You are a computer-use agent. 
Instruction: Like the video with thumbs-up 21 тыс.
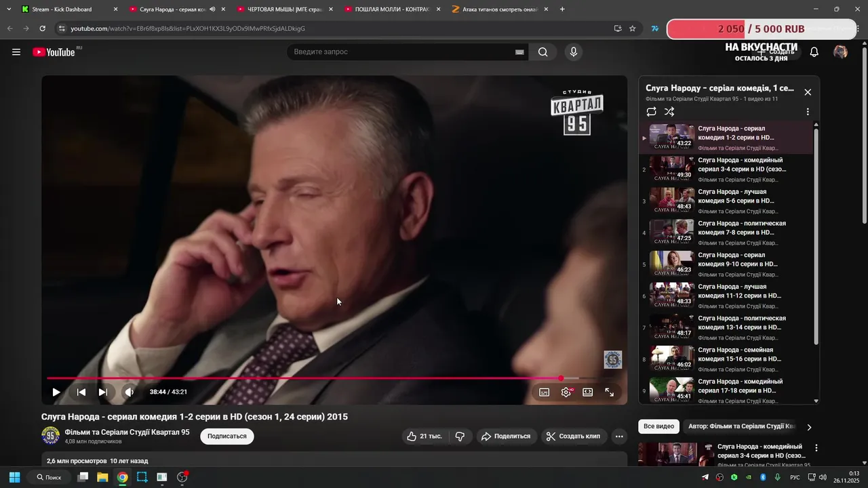[x=425, y=436]
